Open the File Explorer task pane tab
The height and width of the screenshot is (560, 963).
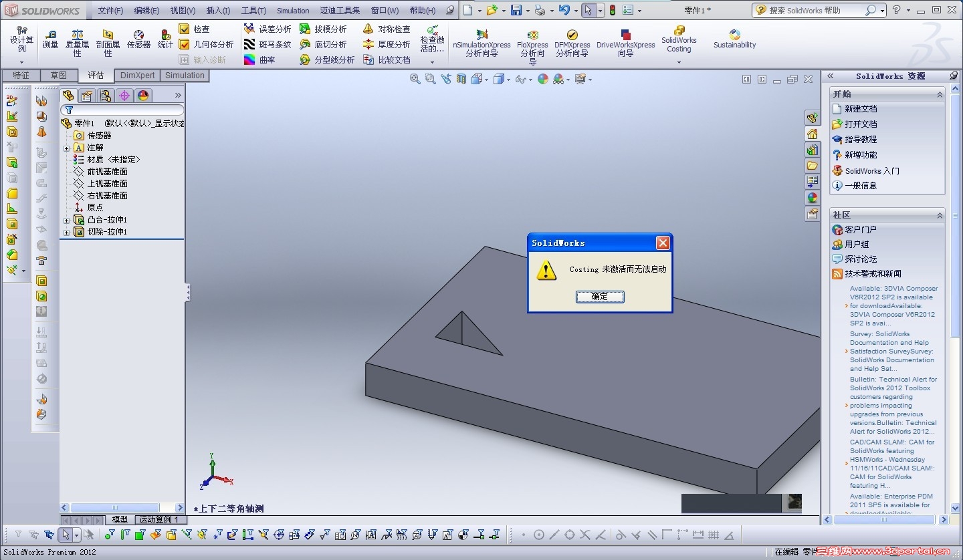coord(813,166)
